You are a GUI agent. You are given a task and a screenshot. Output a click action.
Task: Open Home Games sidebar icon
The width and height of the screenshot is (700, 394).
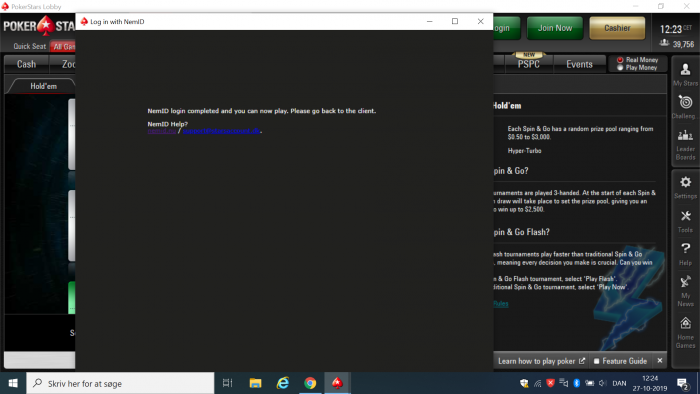tap(685, 332)
